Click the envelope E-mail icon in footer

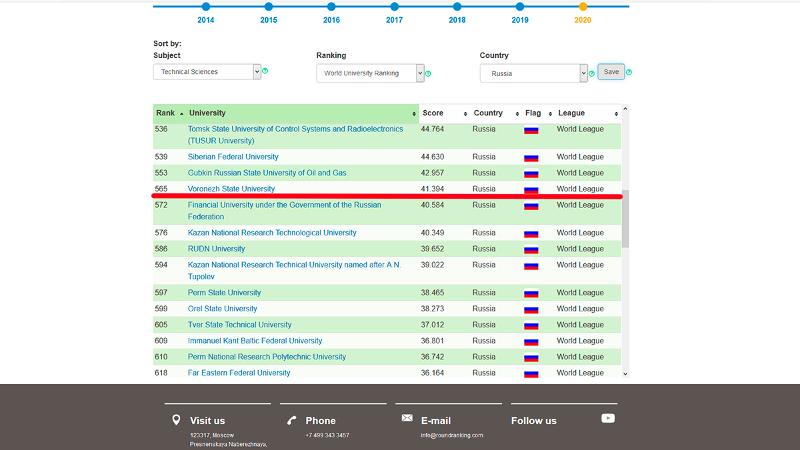pos(407,418)
